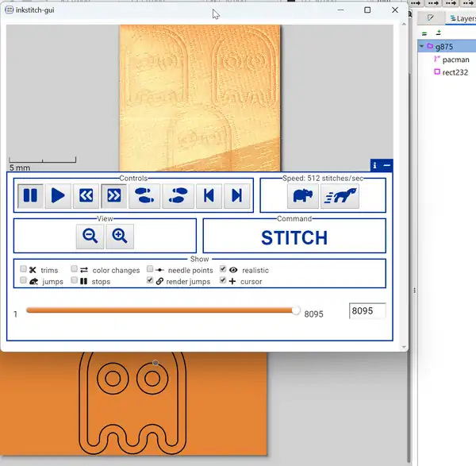Pause the stitch simulation
This screenshot has height=466, width=476.
[x=30, y=195]
